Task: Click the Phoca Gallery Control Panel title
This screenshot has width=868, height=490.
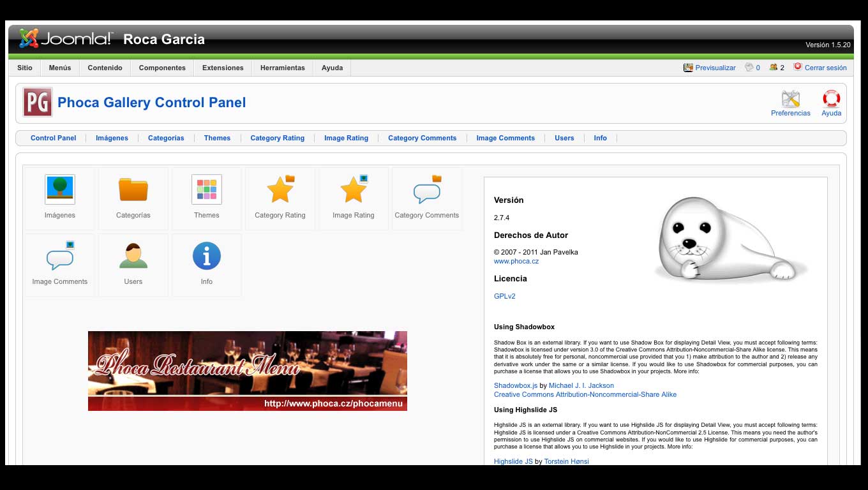Action: click(x=151, y=103)
